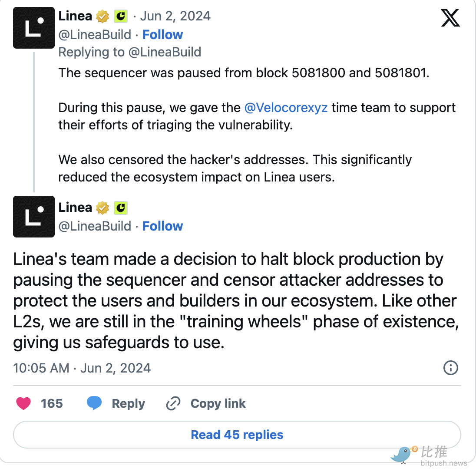476x475 pixels.
Task: Click the blue reply bubble icon
Action: click(94, 403)
